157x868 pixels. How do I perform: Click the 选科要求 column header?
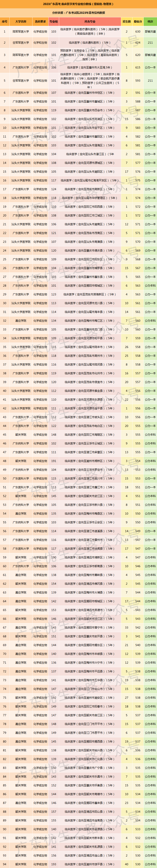click(40, 21)
